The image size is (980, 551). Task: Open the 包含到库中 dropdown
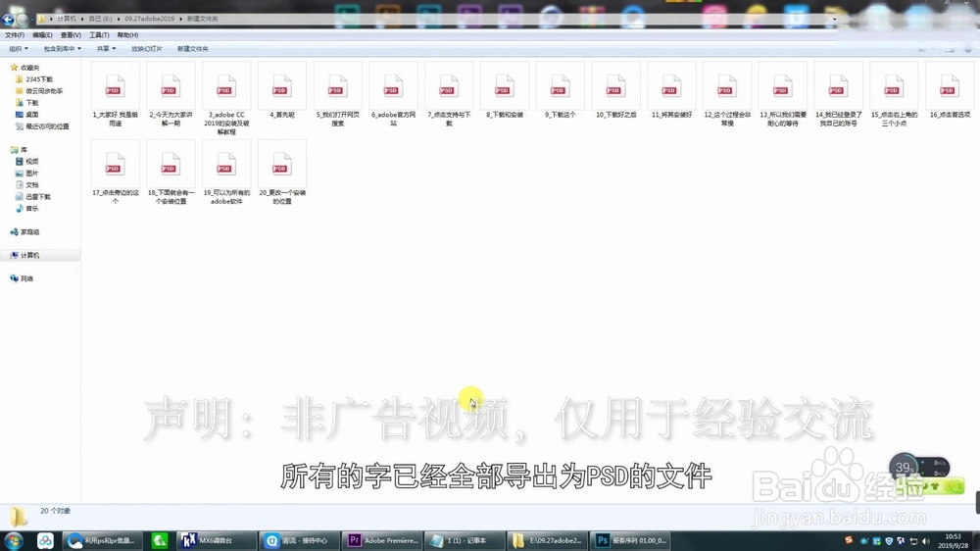[62, 49]
